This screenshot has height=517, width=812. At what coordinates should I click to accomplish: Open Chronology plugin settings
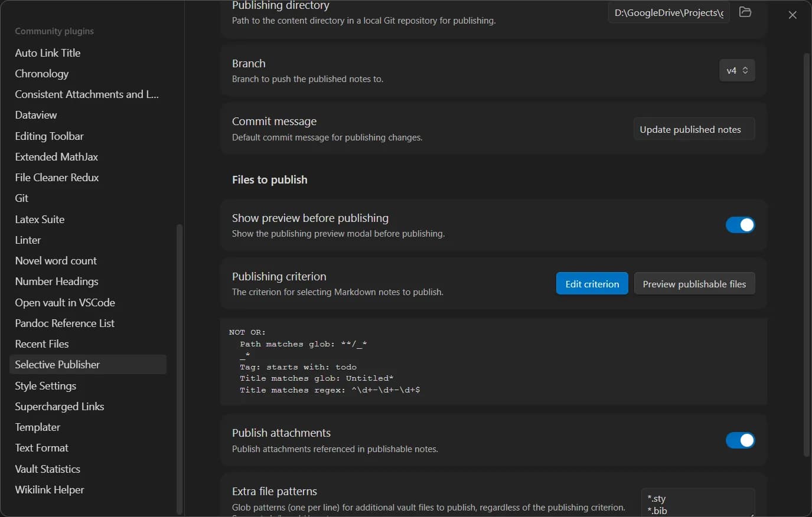[x=88, y=74]
